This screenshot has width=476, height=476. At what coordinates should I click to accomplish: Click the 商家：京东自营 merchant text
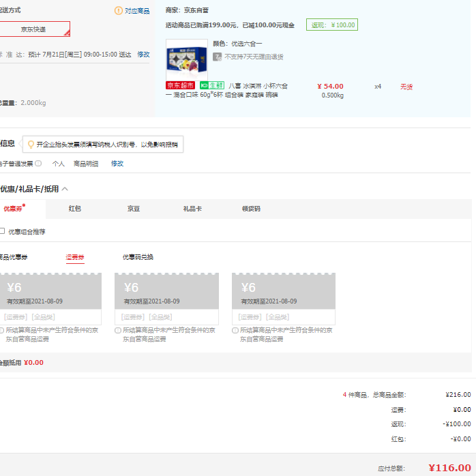pos(187,10)
